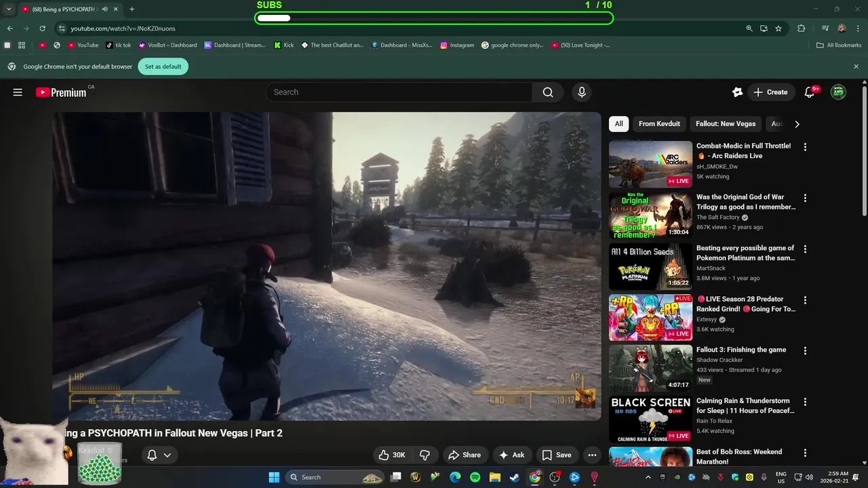
Task: Open a new Chrome tab
Action: tap(132, 9)
